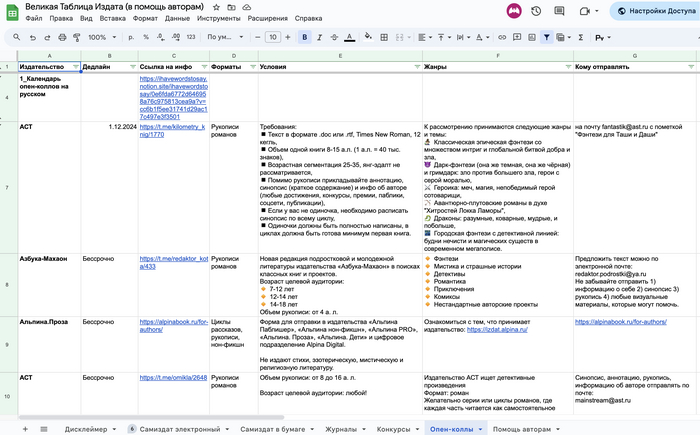The image size is (700, 435).
Task: Increase font size with plus button
Action: coord(288,38)
